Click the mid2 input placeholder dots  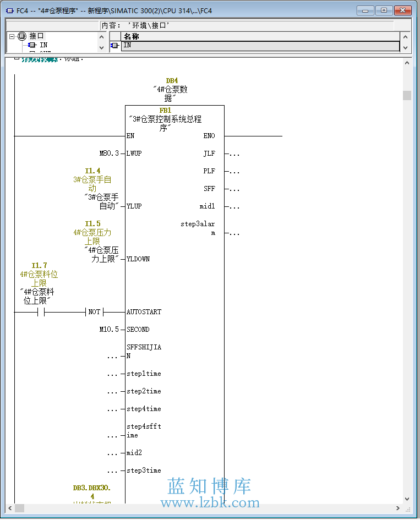(112, 453)
